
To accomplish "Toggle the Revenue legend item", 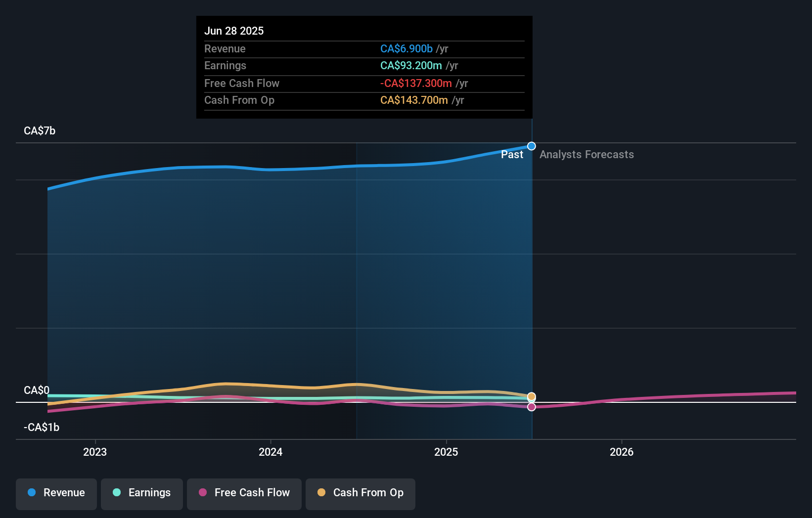I will 56,493.
